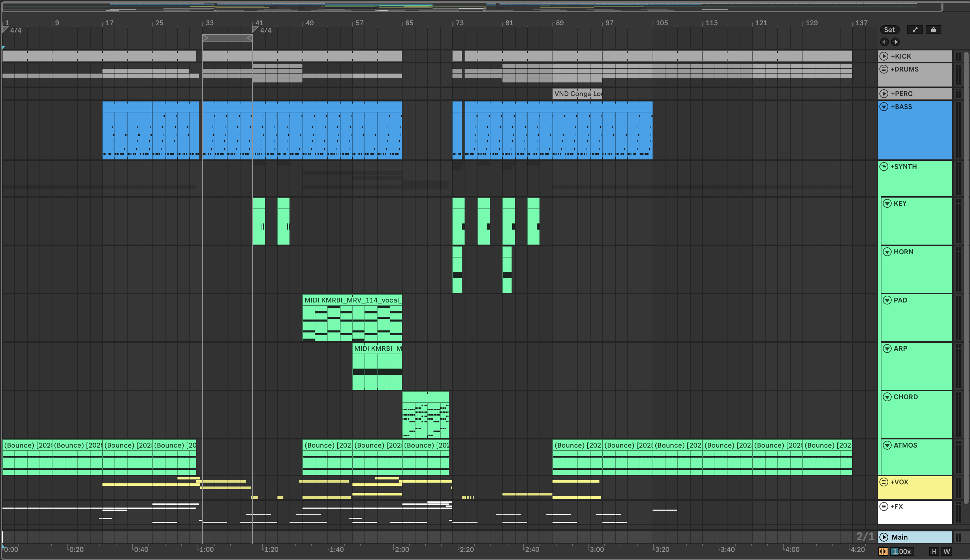Select the CHORD track name
Screen dimensions: 970x560
906,397
